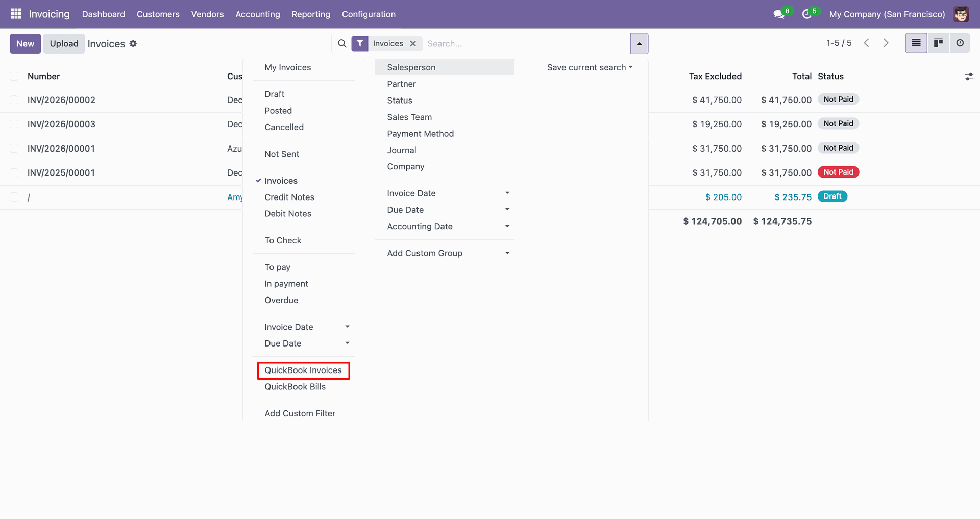Apply the QuickBook Invoices filter
The image size is (980, 519).
[x=303, y=370]
